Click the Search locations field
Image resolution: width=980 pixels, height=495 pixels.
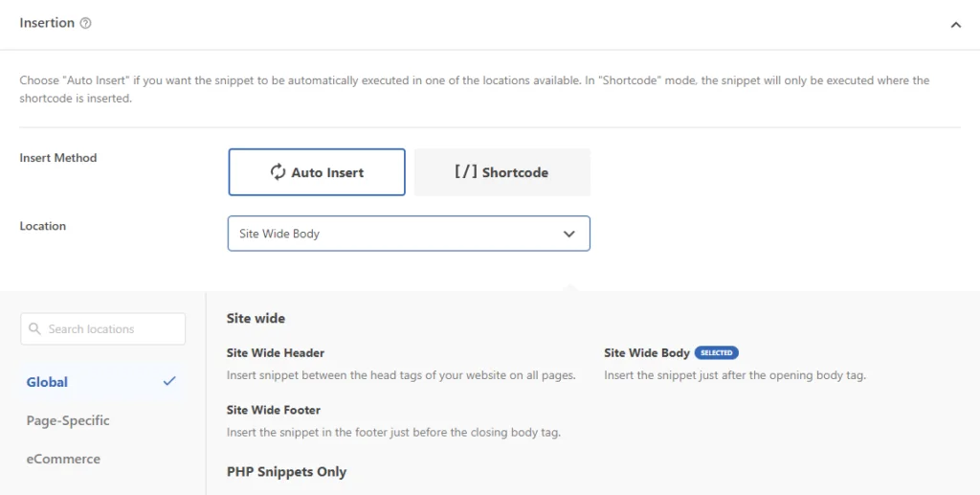click(x=103, y=328)
